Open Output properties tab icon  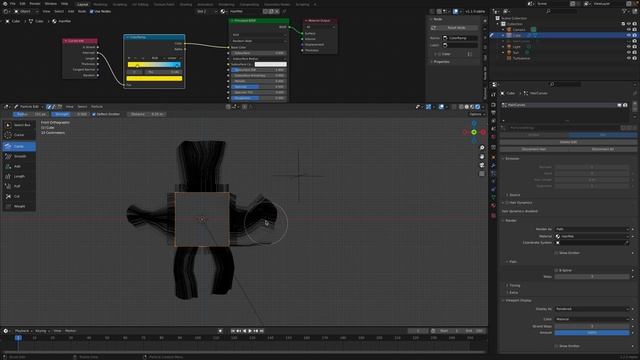(x=493, y=112)
